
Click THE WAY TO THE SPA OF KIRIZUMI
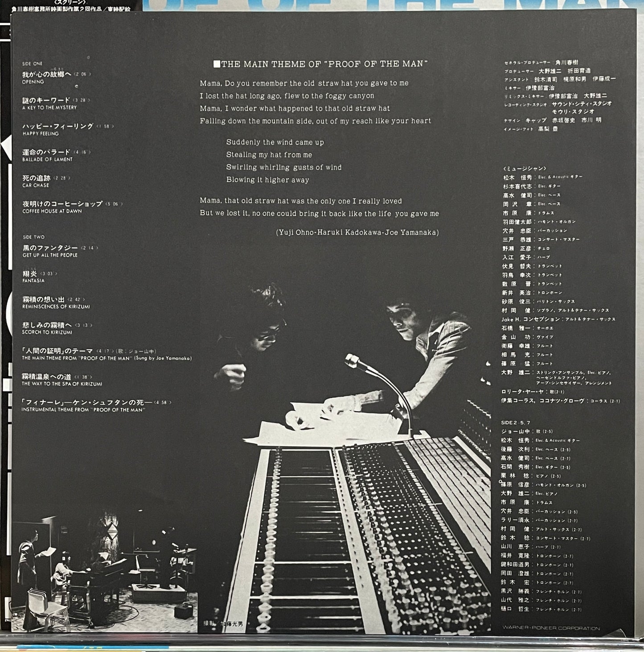click(x=62, y=384)
